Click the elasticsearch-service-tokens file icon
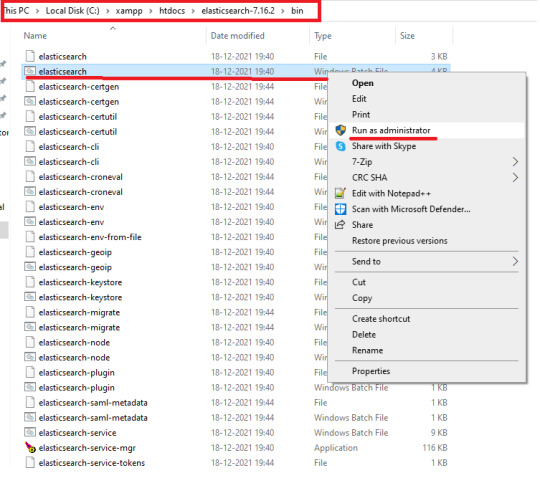The image size is (540, 478). click(30, 462)
